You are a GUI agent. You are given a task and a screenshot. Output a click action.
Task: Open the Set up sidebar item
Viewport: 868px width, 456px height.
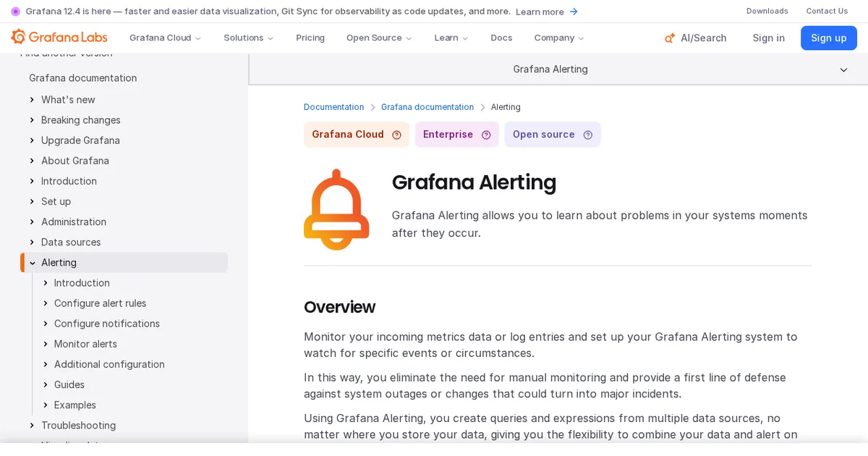tap(56, 201)
